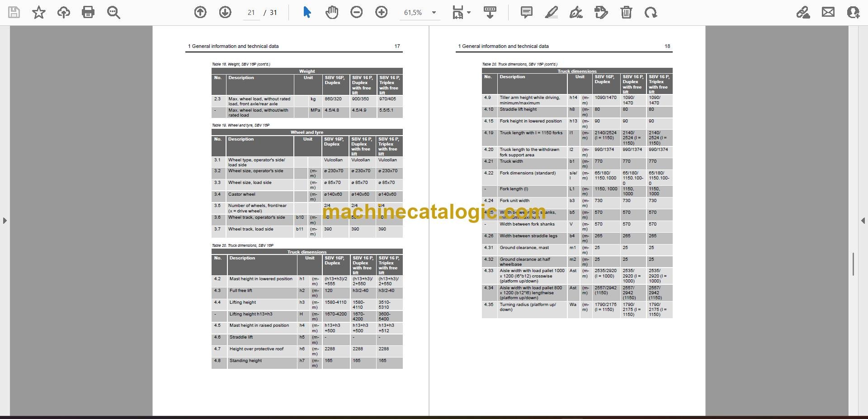
Task: Click the 'Fork unit width' row text
Action: [514, 201]
